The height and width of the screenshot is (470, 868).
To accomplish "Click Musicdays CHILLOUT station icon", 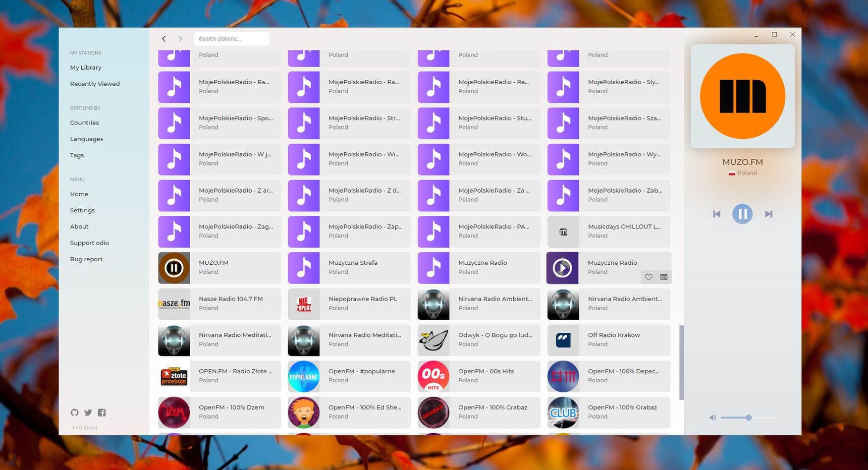I will coord(563,232).
